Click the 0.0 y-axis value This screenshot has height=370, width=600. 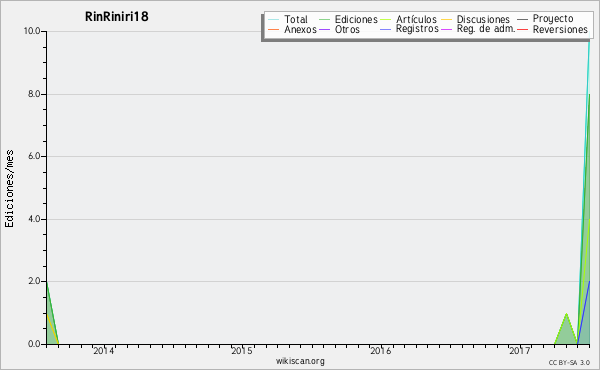click(34, 344)
